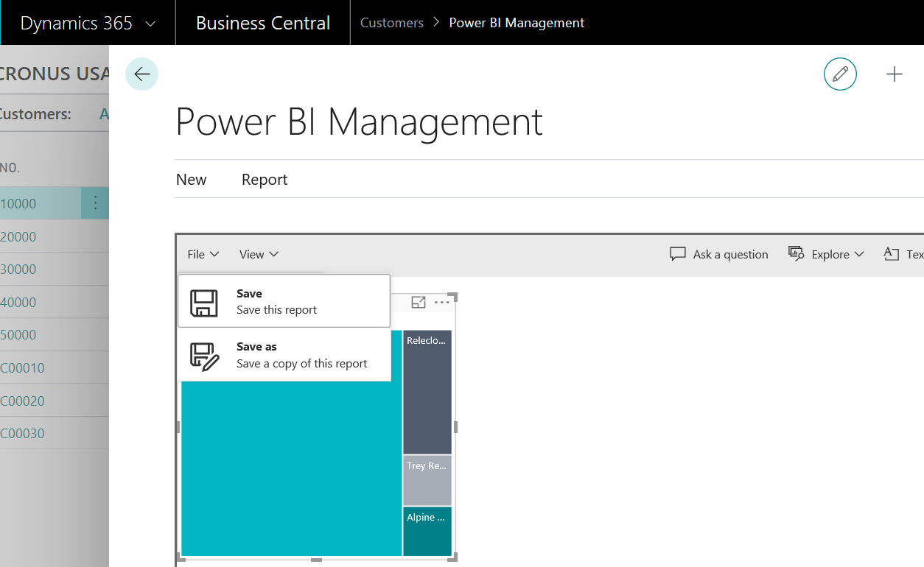
Task: Open row options for customer 10000
Action: pyautogui.click(x=95, y=203)
